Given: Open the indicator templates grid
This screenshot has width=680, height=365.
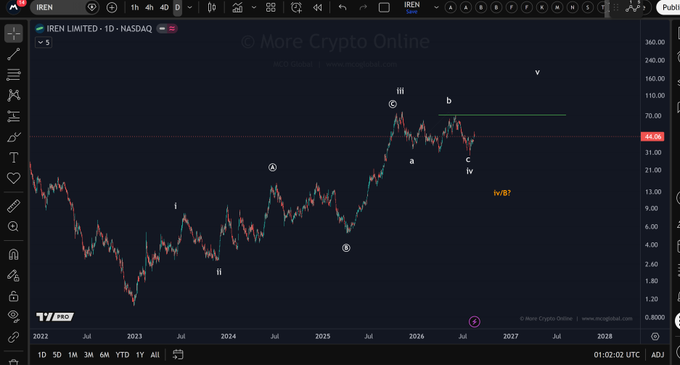Looking at the screenshot, I should [271, 7].
